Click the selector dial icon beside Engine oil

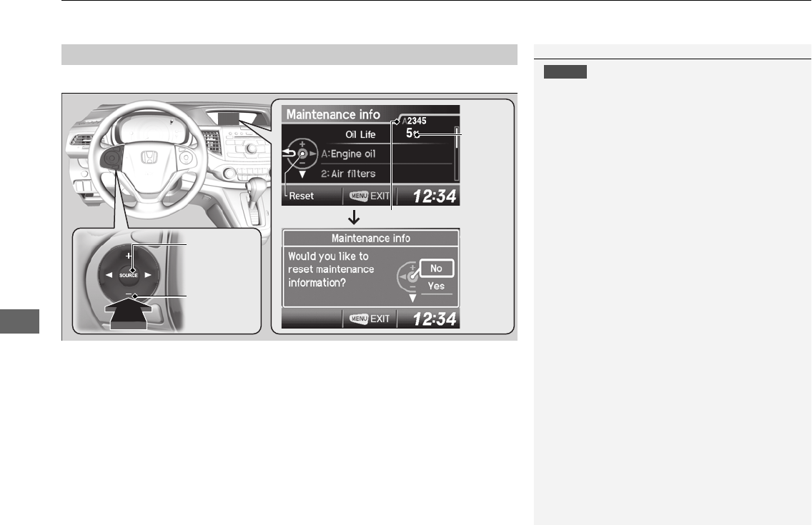pos(302,154)
